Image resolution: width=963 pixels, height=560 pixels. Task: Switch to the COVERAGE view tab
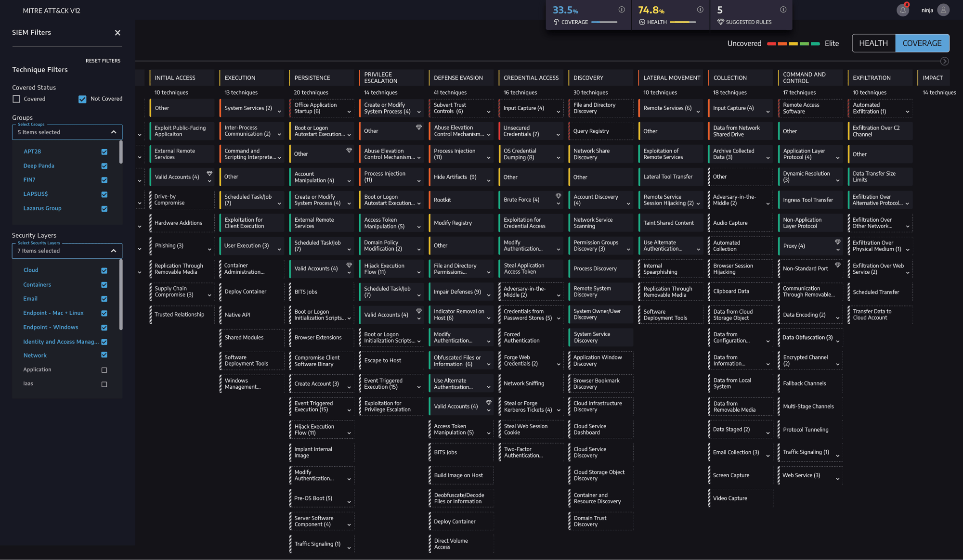click(922, 43)
